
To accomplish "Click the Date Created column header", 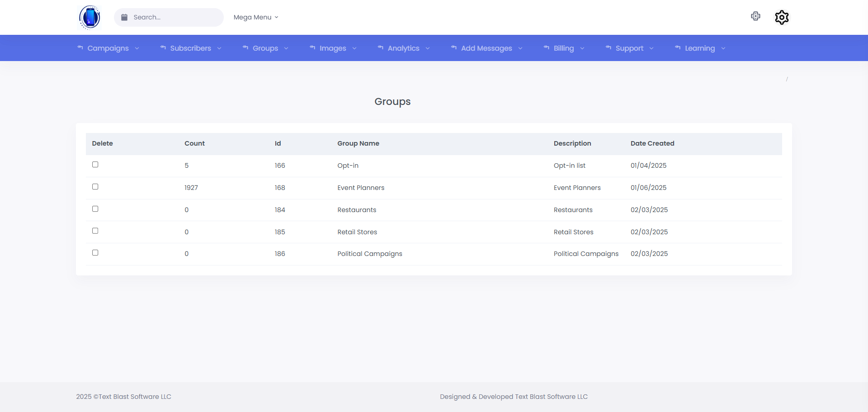I will pos(652,143).
